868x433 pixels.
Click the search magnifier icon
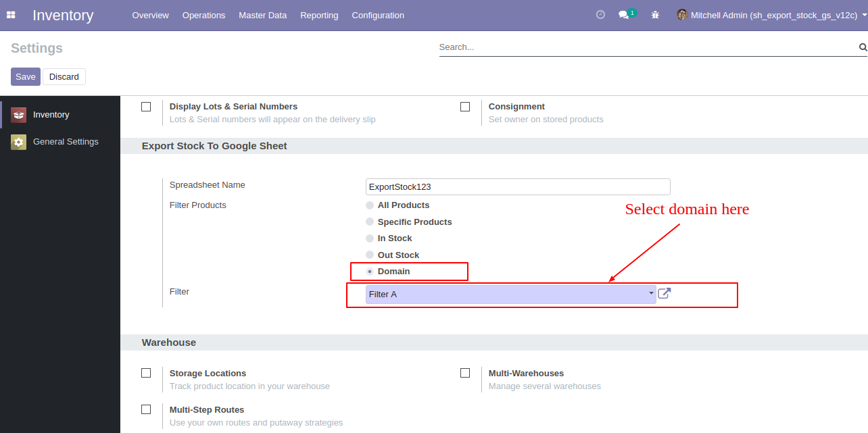pyautogui.click(x=863, y=47)
